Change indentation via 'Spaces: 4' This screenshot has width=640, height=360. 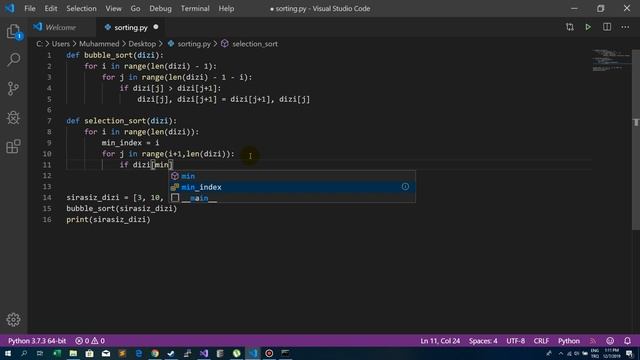pyautogui.click(x=483, y=341)
